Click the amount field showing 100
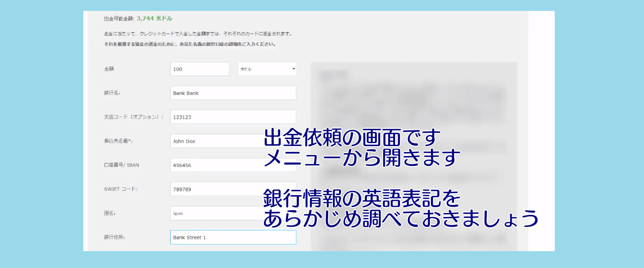644x268 pixels. tap(200, 69)
